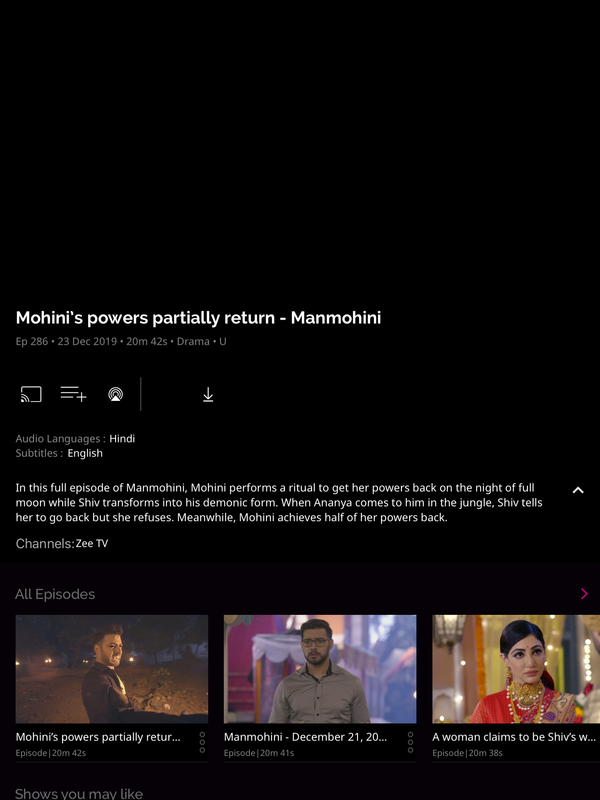The height and width of the screenshot is (800, 600).
Task: Open the Manmohini December 21 episode thumbnail
Action: 320,669
